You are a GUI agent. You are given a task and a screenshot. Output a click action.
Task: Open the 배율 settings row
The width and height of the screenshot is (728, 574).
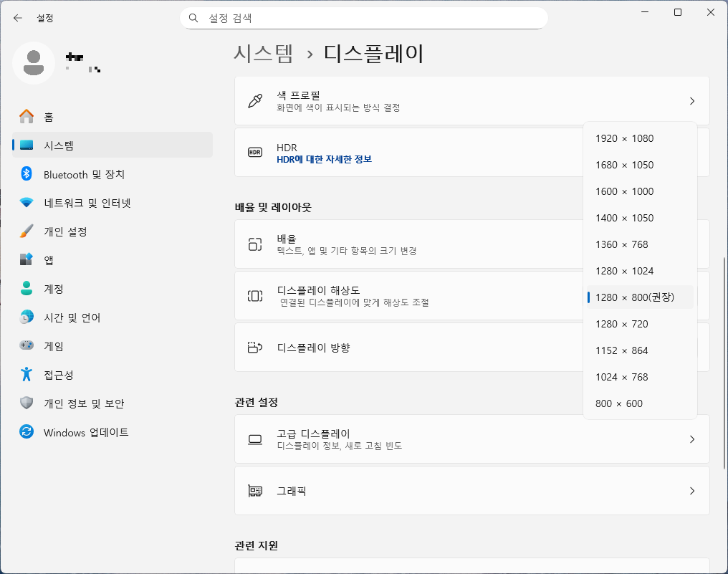coord(472,244)
